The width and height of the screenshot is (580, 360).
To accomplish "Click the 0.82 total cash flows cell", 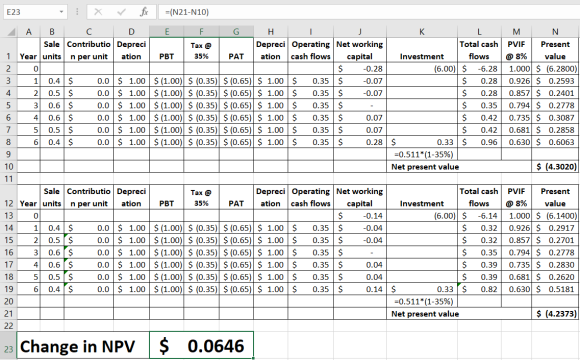I will 479,289.
